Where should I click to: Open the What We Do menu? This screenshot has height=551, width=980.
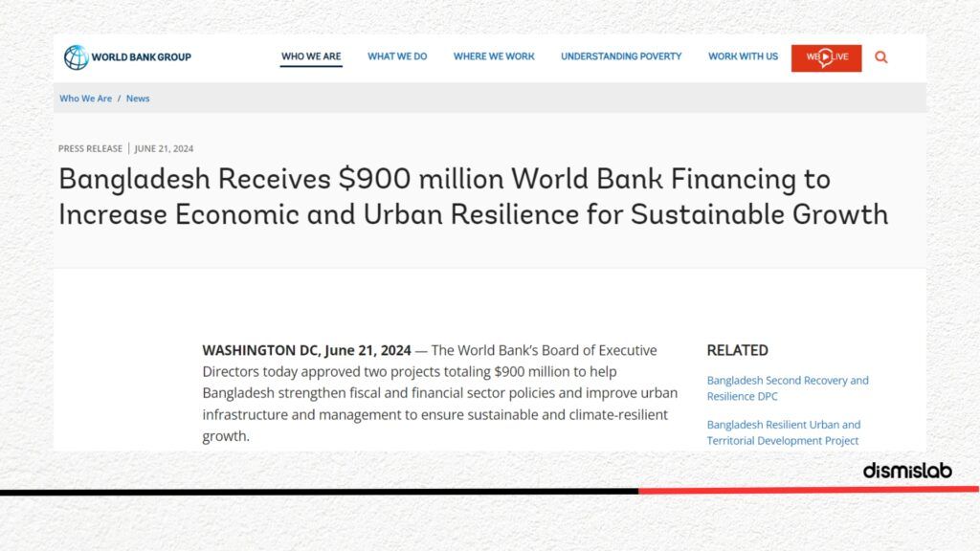[397, 56]
